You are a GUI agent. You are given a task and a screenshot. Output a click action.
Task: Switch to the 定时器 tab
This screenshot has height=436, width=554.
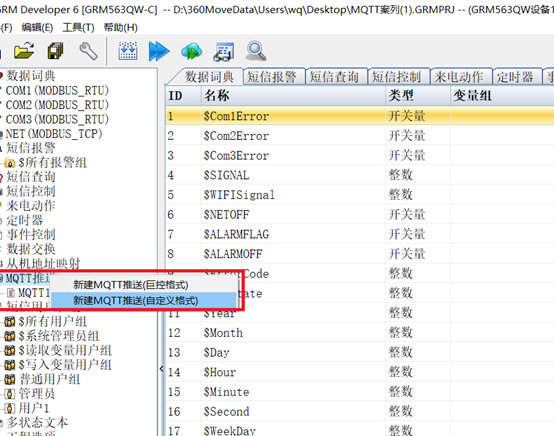(515, 77)
